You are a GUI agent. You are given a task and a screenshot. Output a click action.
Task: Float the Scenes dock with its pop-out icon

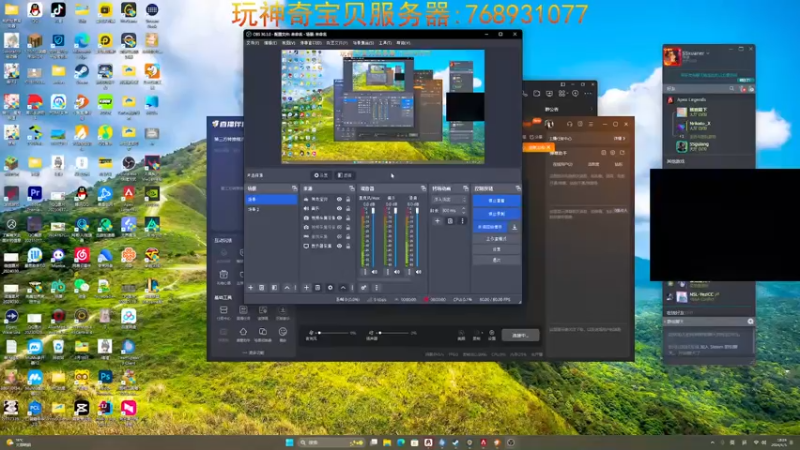tap(294, 188)
